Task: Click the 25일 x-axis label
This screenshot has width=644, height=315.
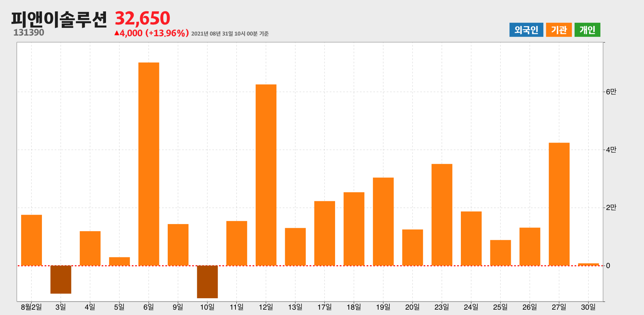Action: pos(500,307)
